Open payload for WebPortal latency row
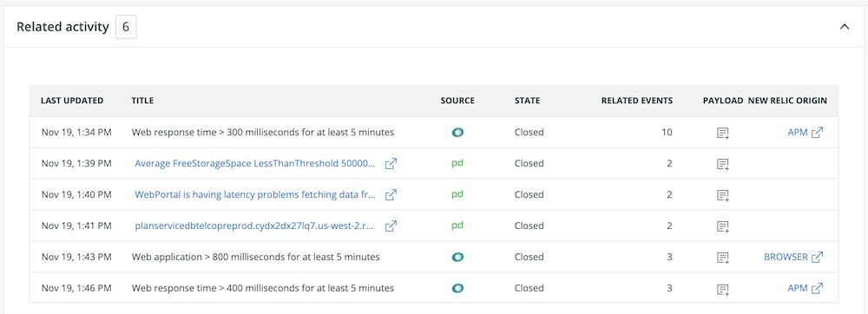This screenshot has height=314, width=868. coord(723,194)
